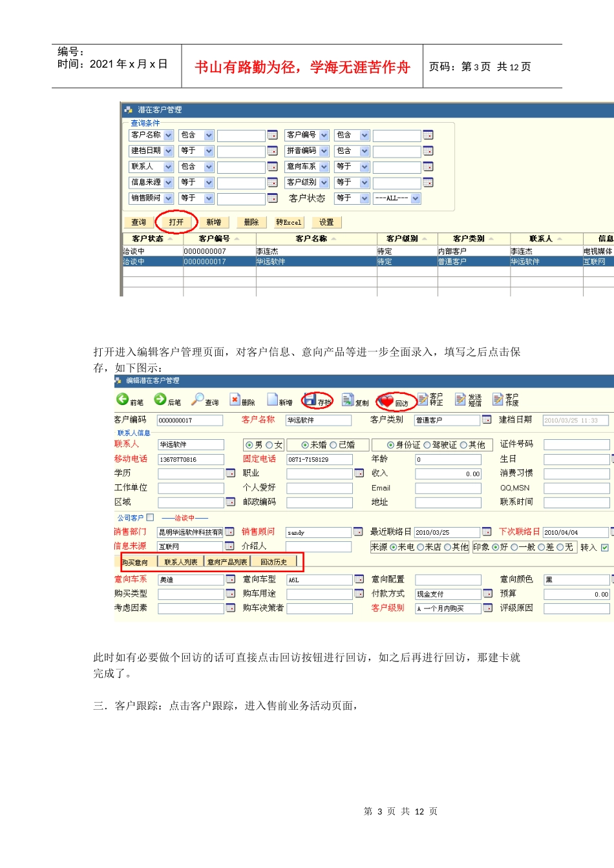Click the 回访 heart icon
This screenshot has height=868, width=614.
click(386, 401)
